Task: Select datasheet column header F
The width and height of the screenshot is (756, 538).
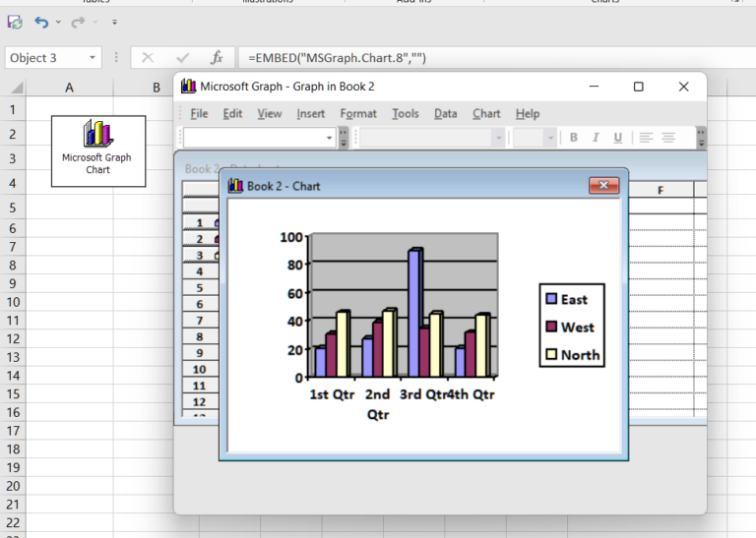Action: point(661,190)
